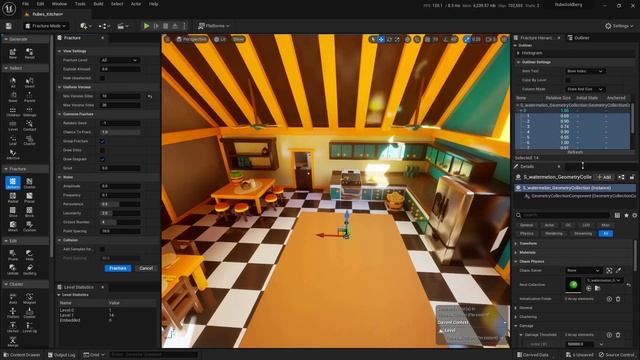The image size is (640, 360).
Task: Click the browse-to-asset icon under Rest Collection
Action: (x=597, y=288)
